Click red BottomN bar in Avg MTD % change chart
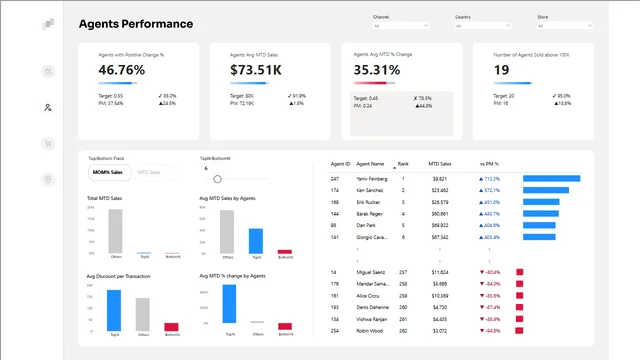 285,326
